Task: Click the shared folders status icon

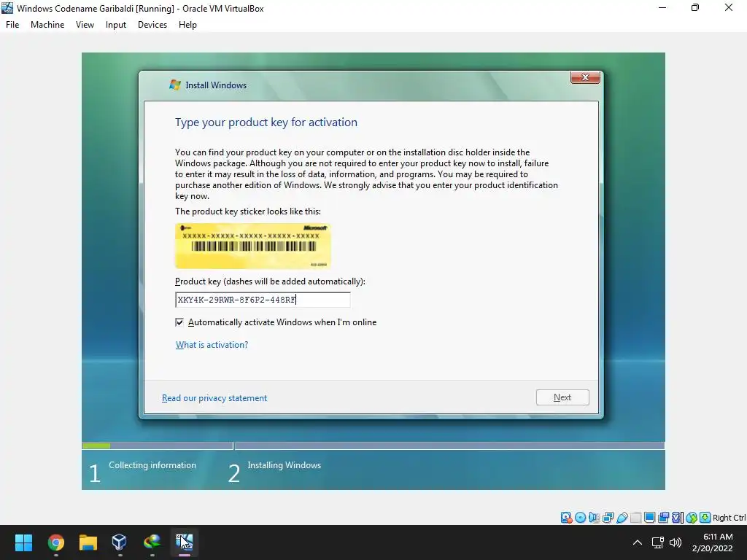Action: [x=635, y=518]
